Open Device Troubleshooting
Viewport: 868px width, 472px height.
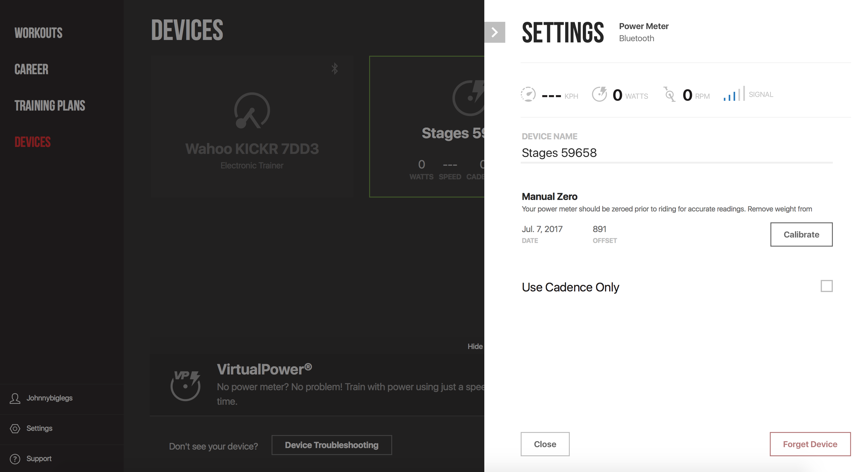click(x=332, y=445)
